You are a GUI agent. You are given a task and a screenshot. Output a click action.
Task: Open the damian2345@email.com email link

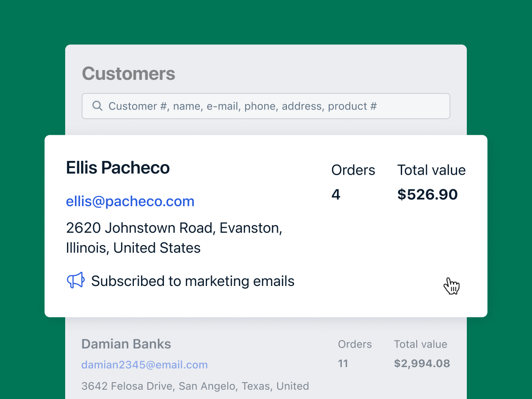(x=145, y=365)
